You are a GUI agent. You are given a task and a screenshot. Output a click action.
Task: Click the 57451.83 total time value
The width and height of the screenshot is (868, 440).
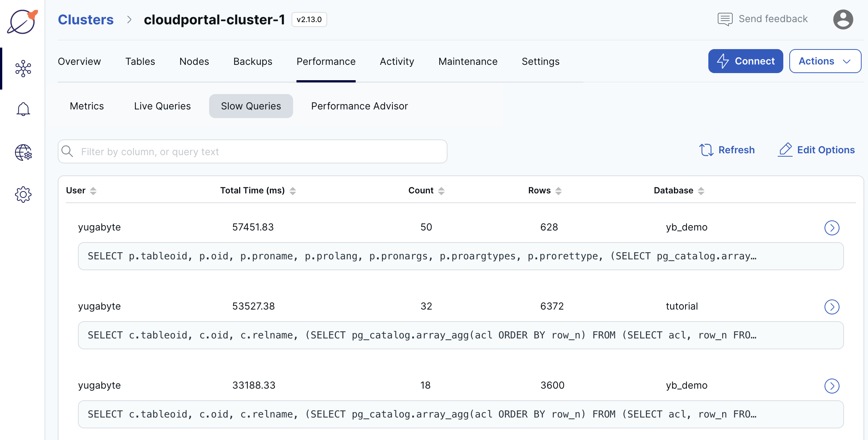click(x=253, y=227)
